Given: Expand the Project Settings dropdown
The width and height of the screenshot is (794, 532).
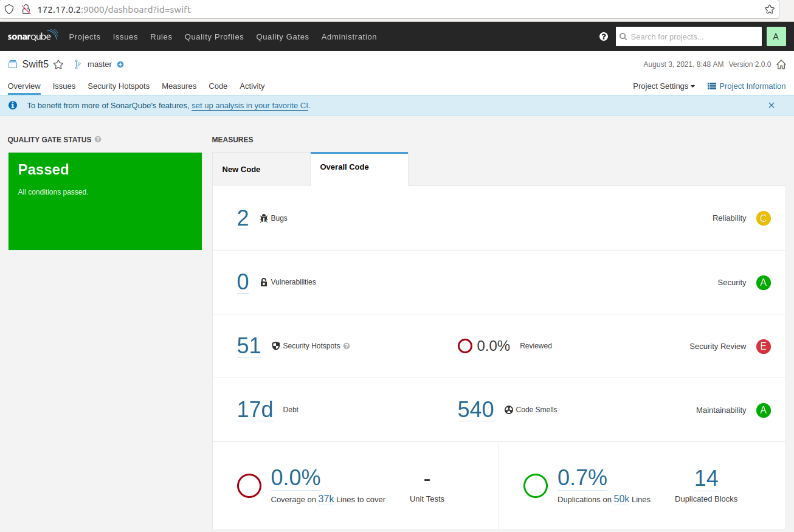Looking at the screenshot, I should pyautogui.click(x=663, y=86).
